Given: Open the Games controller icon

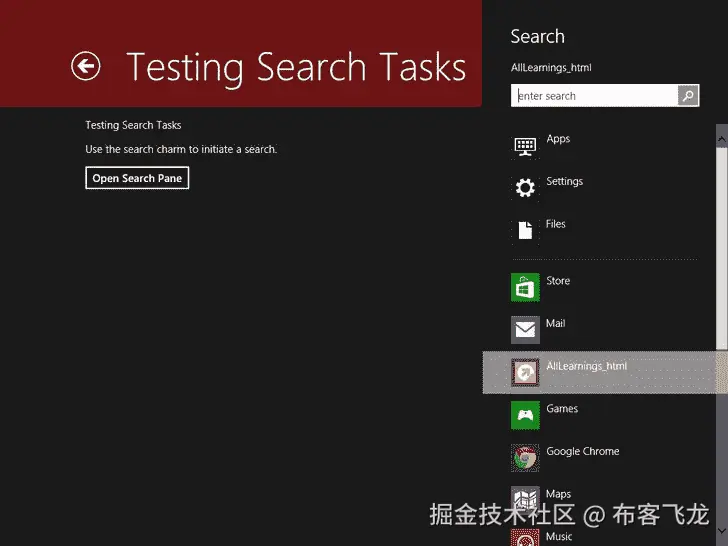Looking at the screenshot, I should tap(525, 416).
